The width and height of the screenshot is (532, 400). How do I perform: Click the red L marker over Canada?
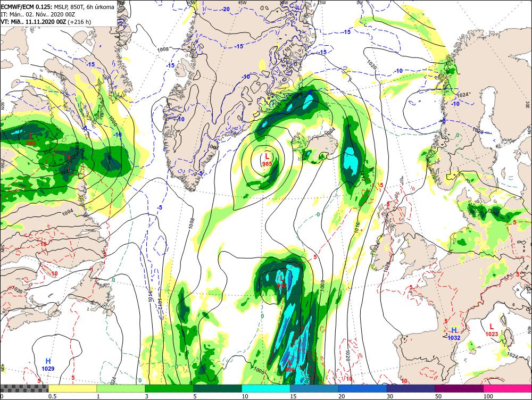click(31, 136)
